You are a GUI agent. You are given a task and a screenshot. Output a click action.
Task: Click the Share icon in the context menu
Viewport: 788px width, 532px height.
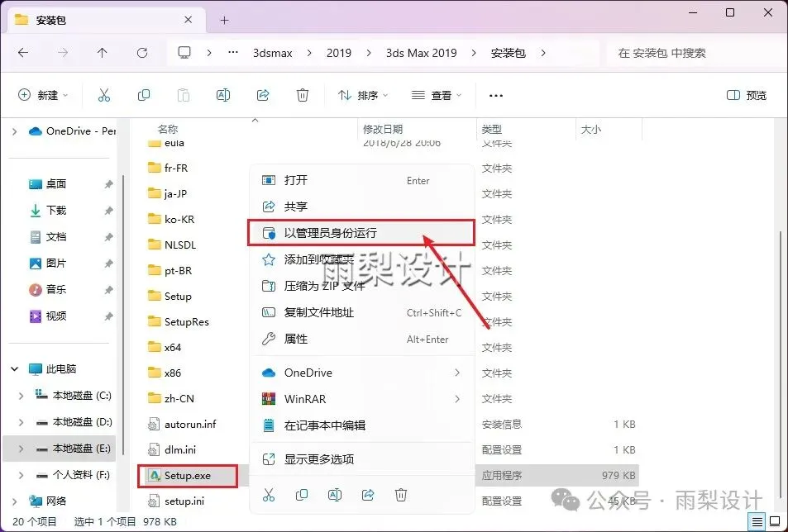pyautogui.click(x=368, y=496)
